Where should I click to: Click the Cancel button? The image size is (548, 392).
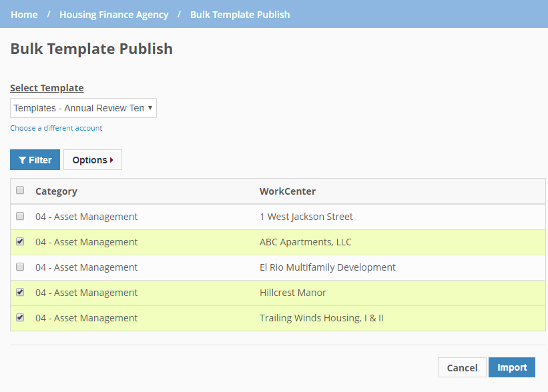coord(462,367)
